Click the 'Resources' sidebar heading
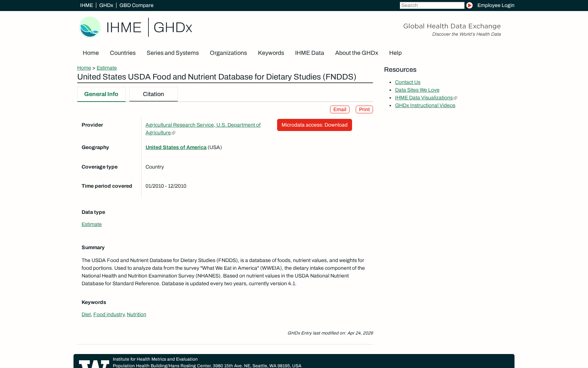 pyautogui.click(x=400, y=70)
